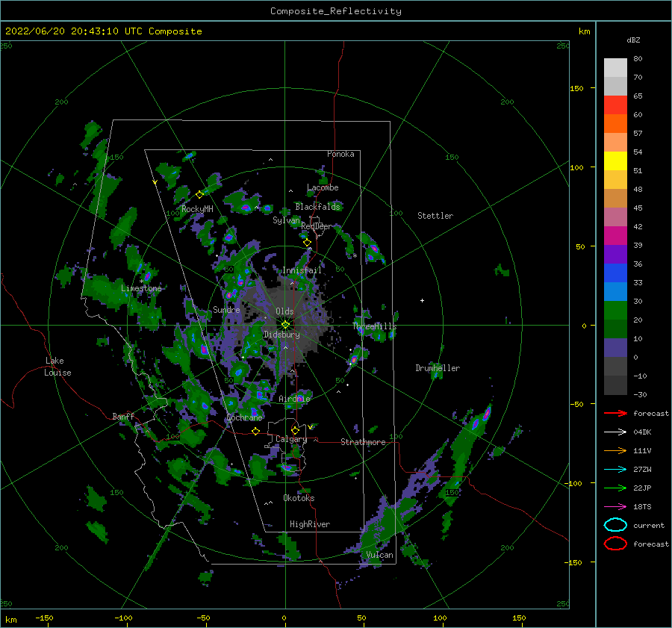Image resolution: width=672 pixels, height=628 pixels.
Task: Click the Didsbury town label
Action: [281, 335]
